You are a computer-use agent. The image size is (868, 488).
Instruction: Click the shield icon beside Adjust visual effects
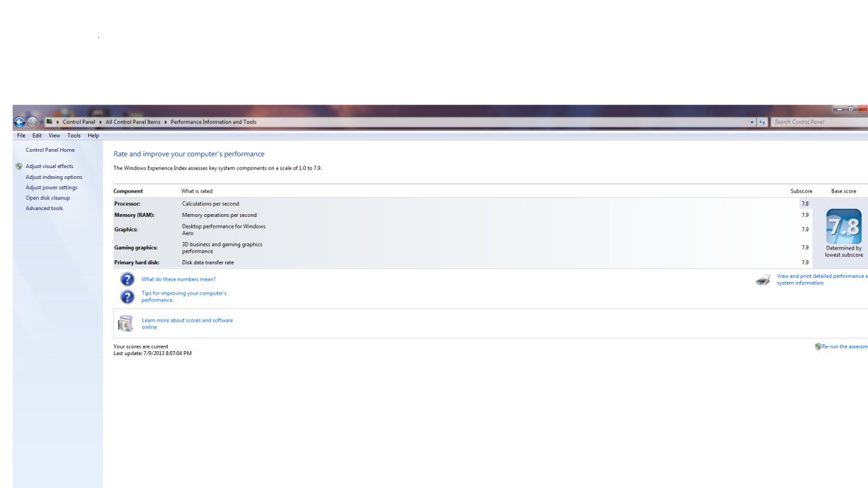[x=19, y=166]
